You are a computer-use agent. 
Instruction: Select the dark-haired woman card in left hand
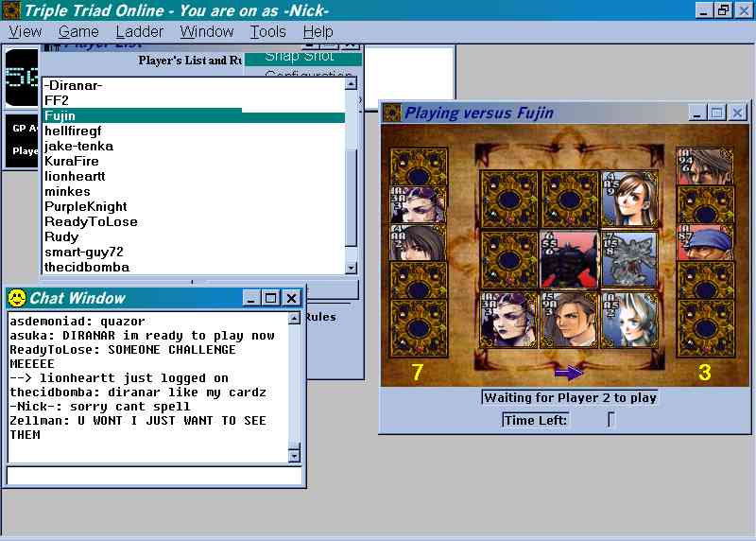pyautogui.click(x=419, y=243)
